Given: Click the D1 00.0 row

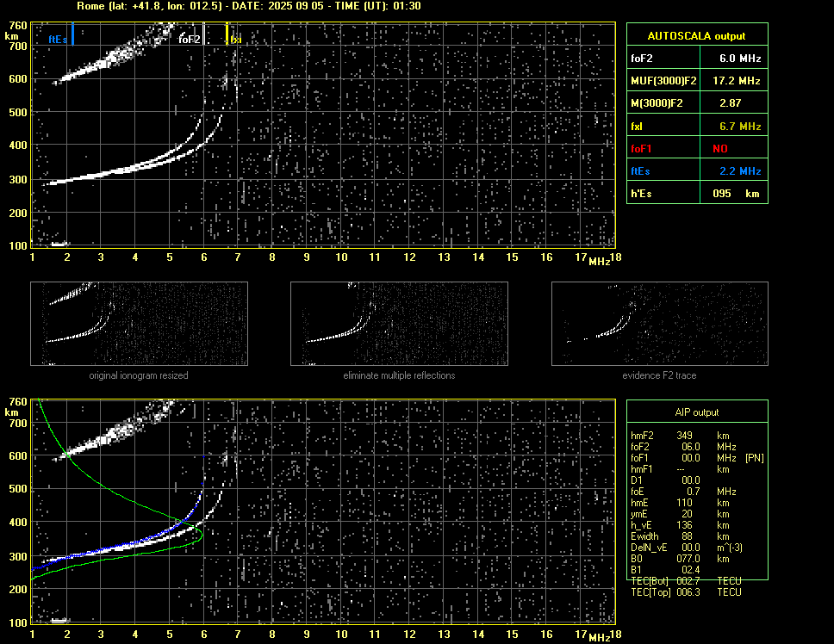Looking at the screenshot, I should (x=665, y=480).
